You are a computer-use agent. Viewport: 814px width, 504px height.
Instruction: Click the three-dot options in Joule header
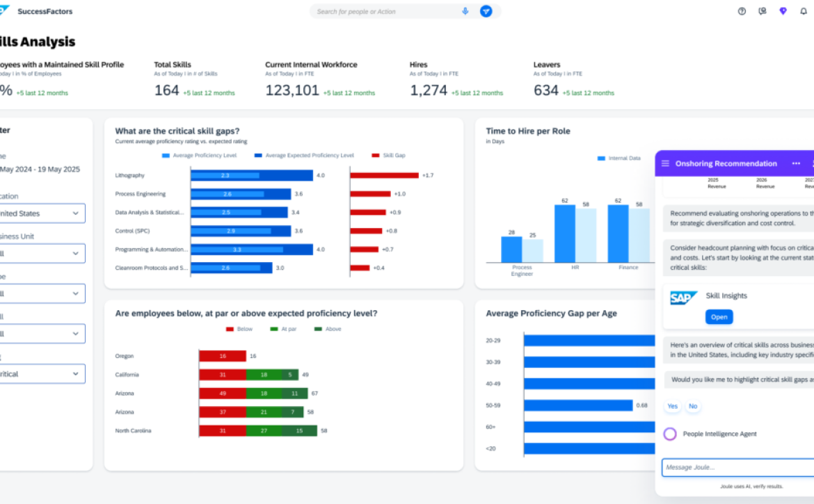click(x=796, y=163)
